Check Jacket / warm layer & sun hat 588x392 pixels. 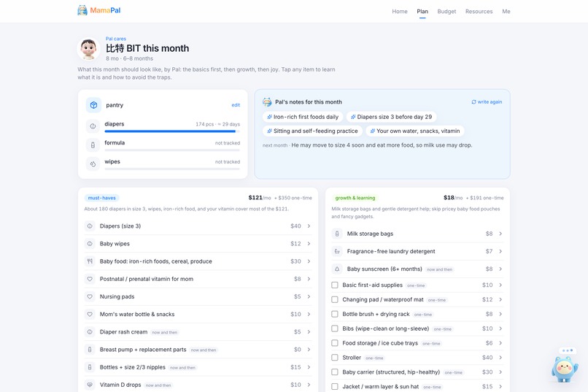pyautogui.click(x=335, y=387)
